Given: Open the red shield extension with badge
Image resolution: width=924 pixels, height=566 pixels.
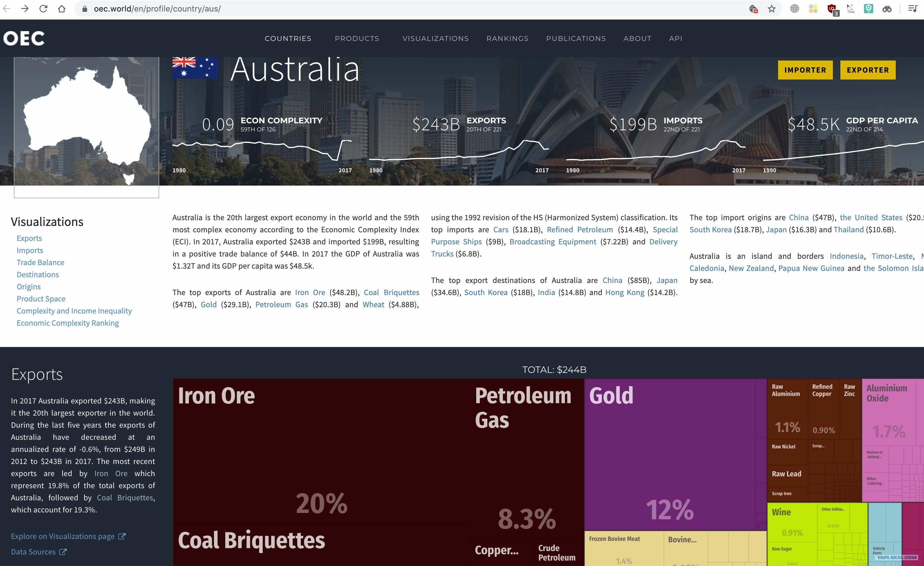Looking at the screenshot, I should pos(833,10).
